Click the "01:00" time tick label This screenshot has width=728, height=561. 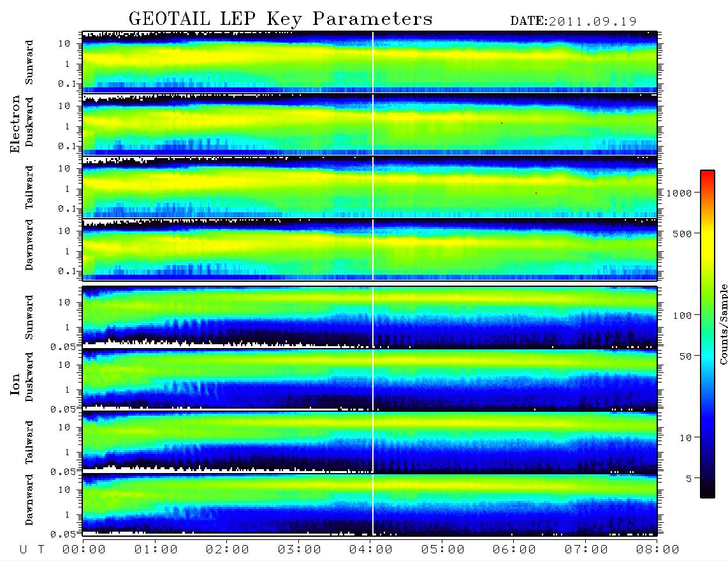coord(156,550)
